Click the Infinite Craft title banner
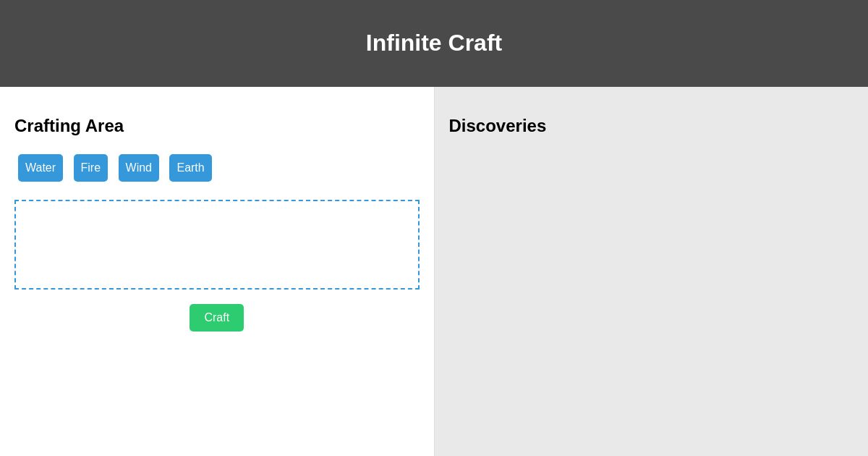The image size is (868, 456). [x=434, y=43]
